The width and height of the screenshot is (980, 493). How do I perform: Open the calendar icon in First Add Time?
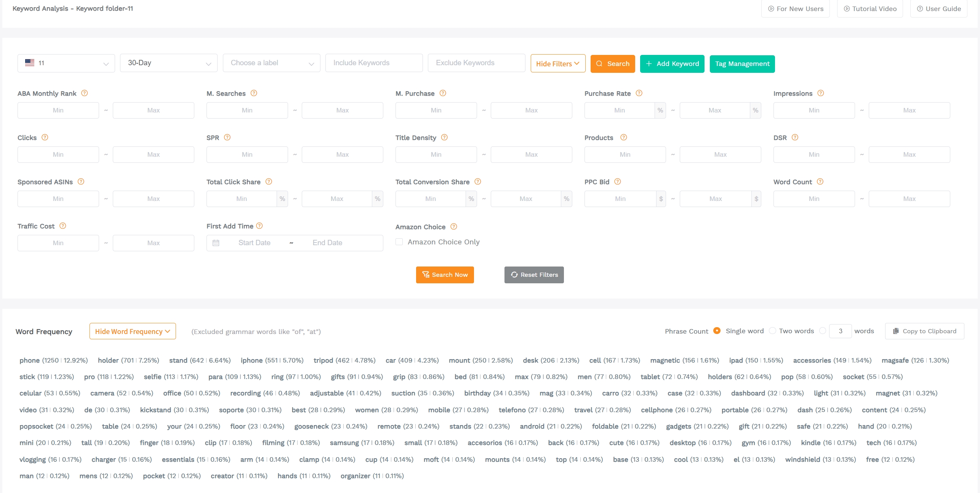(216, 242)
